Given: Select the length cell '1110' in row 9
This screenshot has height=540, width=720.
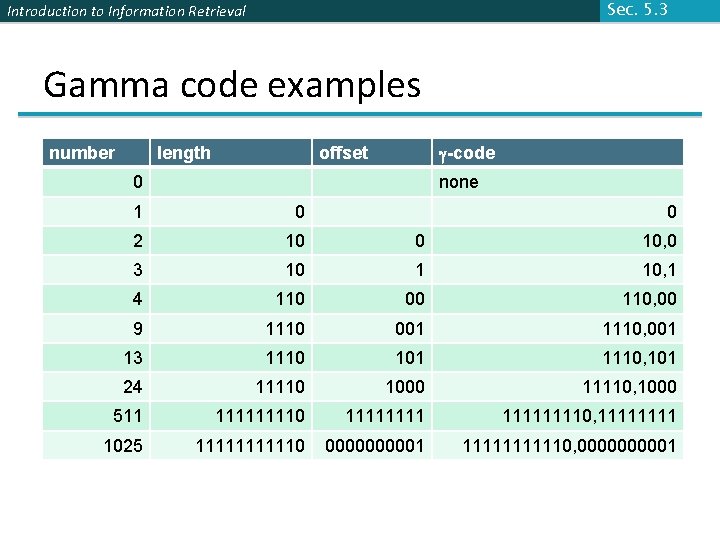Looking at the screenshot, I should click(231, 328).
